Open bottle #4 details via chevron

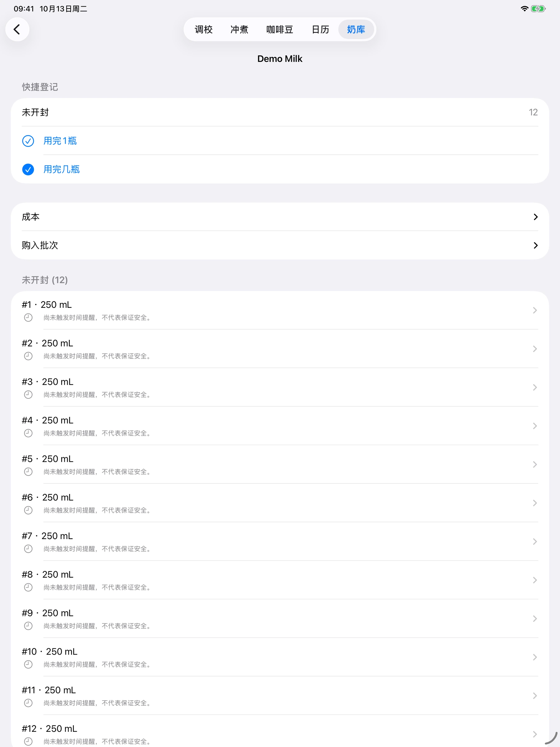pyautogui.click(x=535, y=426)
